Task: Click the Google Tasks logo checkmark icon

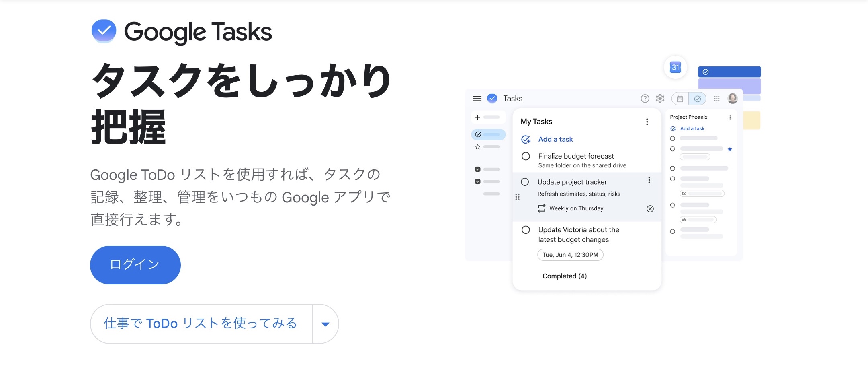Action: coord(104,31)
